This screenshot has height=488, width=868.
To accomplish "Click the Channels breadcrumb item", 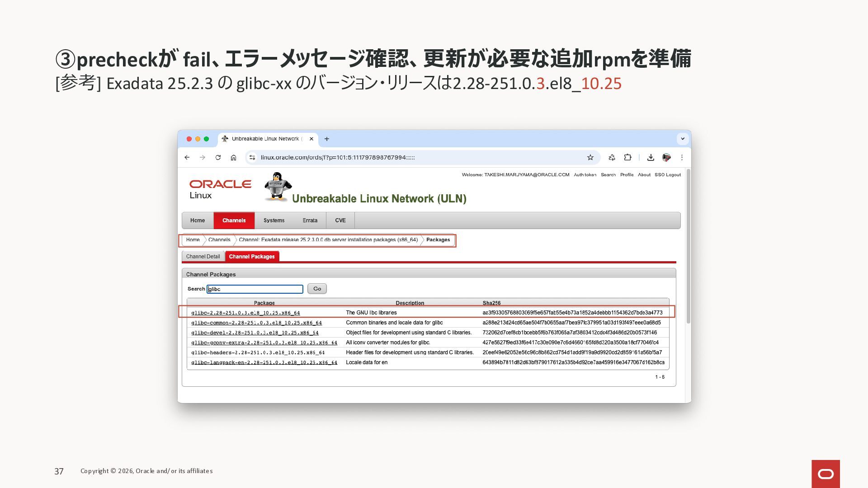I will click(219, 240).
